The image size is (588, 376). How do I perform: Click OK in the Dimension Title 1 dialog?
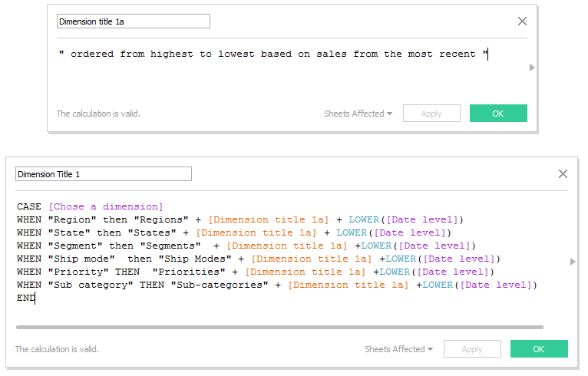pyautogui.click(x=539, y=348)
